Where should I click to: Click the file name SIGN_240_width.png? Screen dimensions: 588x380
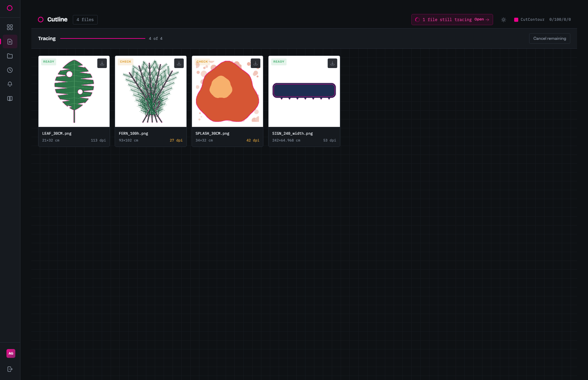tap(293, 133)
